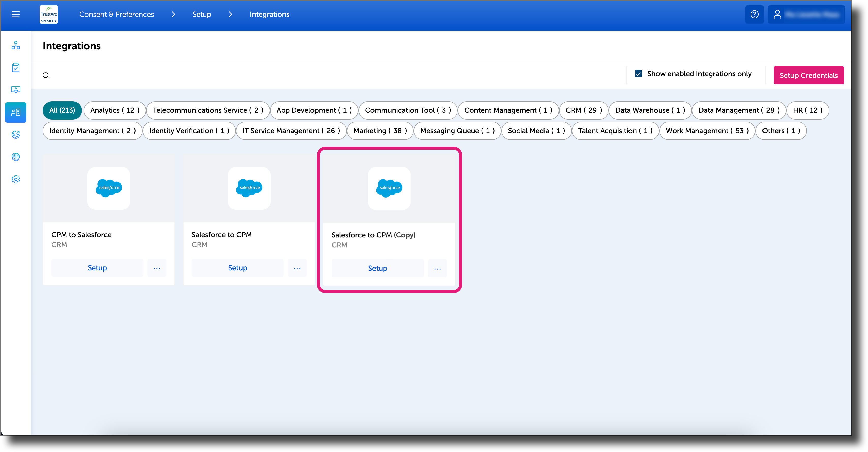868x452 pixels.
Task: Filter by Identity Management ( 2 )
Action: tap(92, 131)
